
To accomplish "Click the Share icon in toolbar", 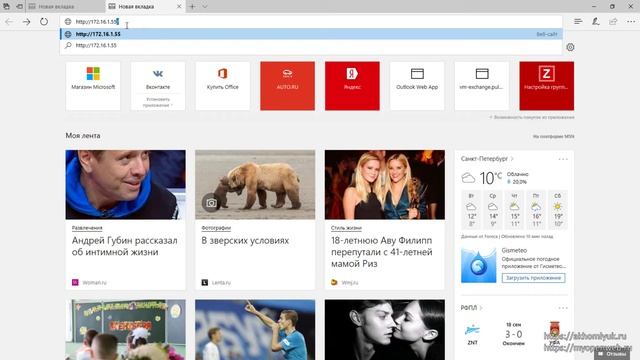I will click(613, 22).
